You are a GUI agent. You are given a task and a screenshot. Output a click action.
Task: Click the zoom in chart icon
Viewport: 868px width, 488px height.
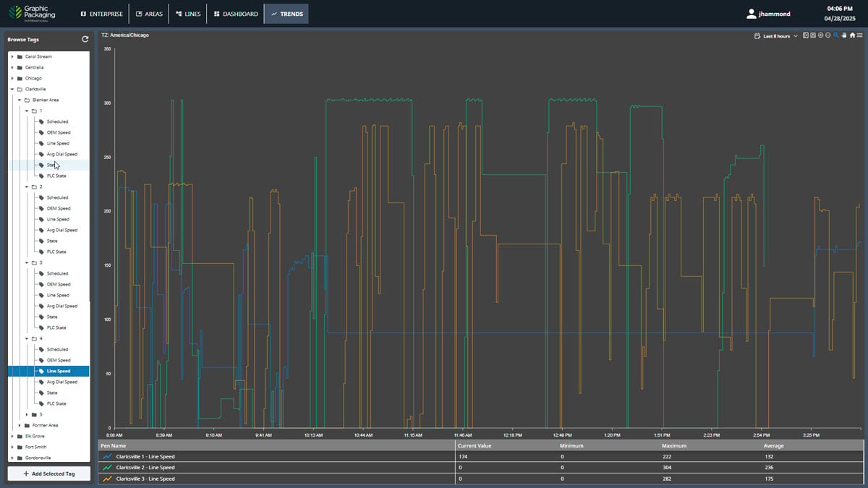coord(821,35)
